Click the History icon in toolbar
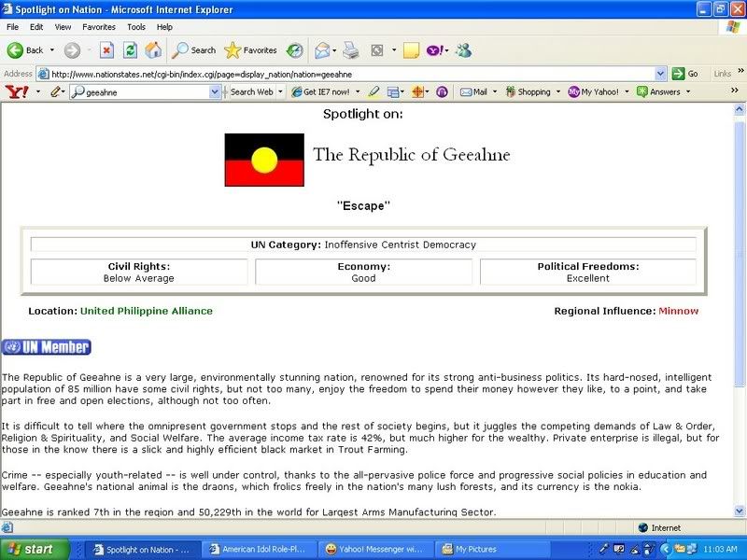This screenshot has height=560, width=747. click(x=294, y=50)
